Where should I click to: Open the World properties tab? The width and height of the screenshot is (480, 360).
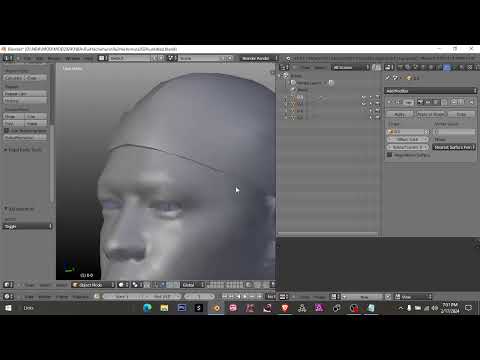(x=423, y=67)
